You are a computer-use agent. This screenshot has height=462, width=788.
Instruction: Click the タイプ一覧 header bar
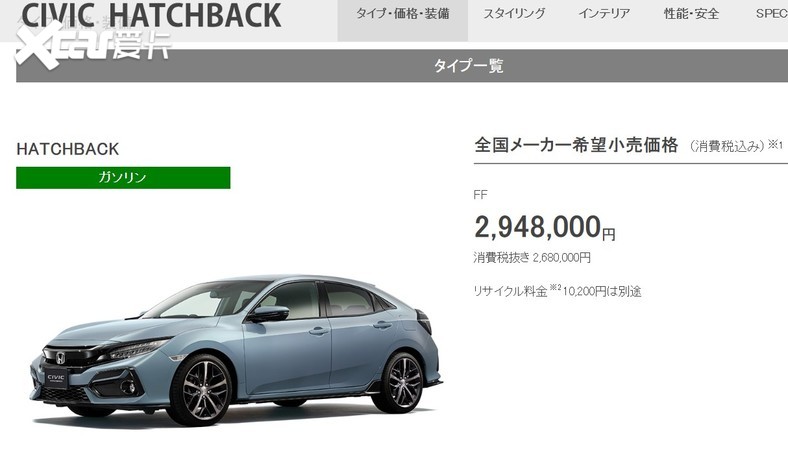pos(402,66)
